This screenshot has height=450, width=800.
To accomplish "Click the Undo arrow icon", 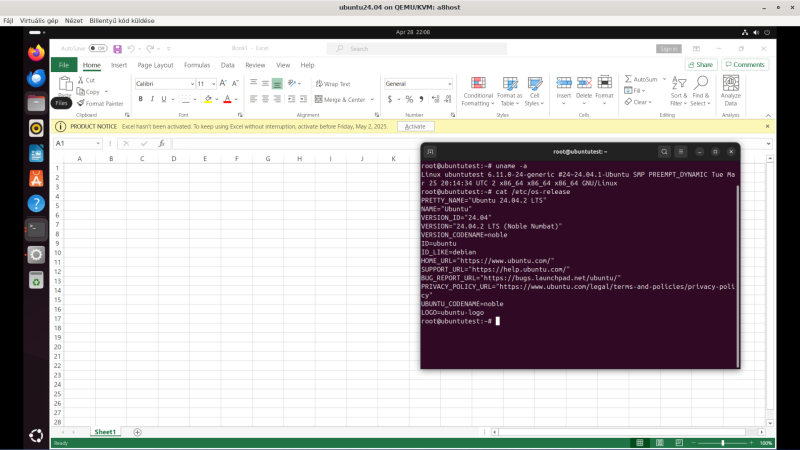I will coord(131,48).
